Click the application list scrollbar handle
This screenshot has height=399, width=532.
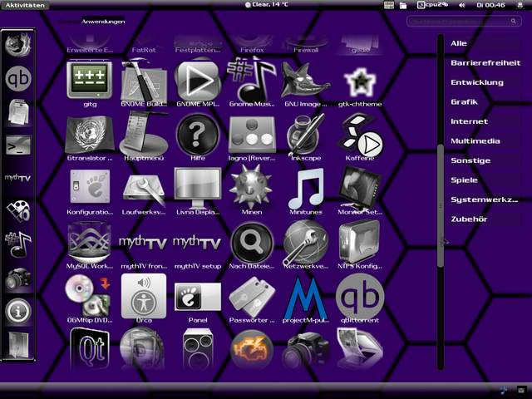tap(441, 205)
